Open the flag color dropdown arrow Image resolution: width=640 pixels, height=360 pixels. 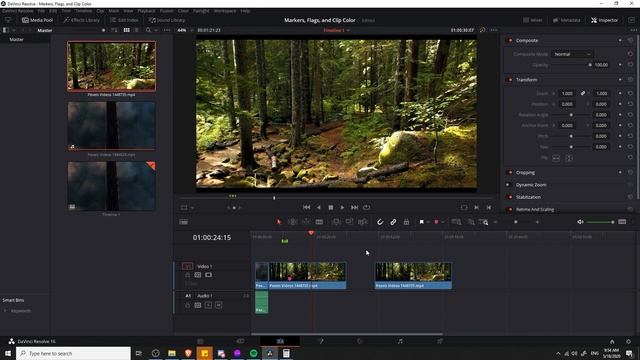[427, 222]
